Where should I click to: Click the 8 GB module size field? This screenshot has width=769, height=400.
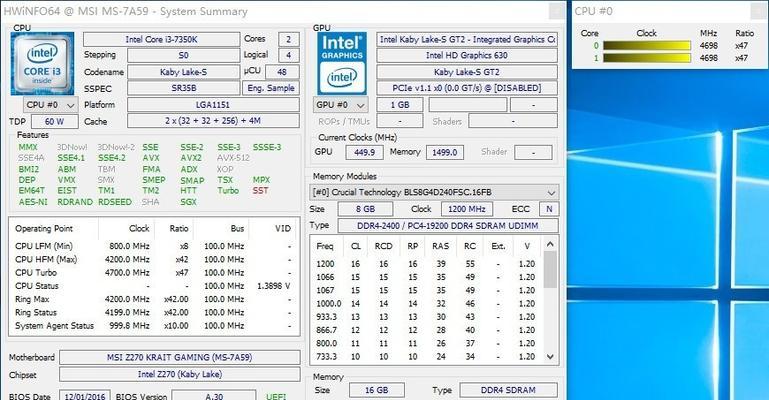(x=365, y=209)
